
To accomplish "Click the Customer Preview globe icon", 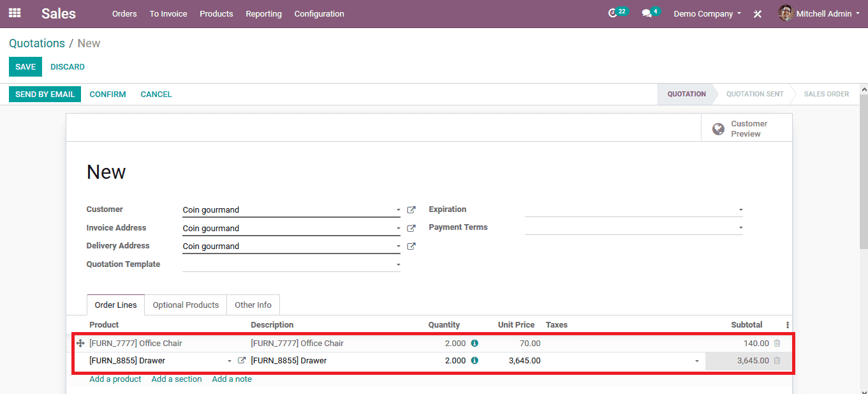I will tap(718, 129).
